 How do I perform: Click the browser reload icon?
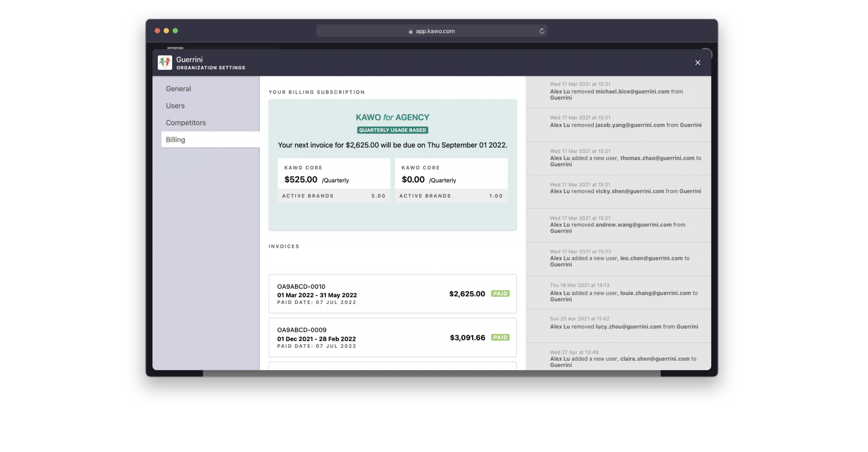542,31
